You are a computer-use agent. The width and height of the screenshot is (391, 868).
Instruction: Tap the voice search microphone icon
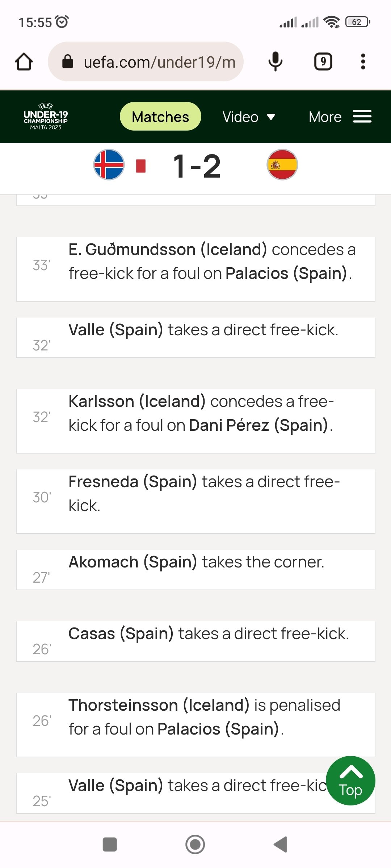[x=275, y=61]
